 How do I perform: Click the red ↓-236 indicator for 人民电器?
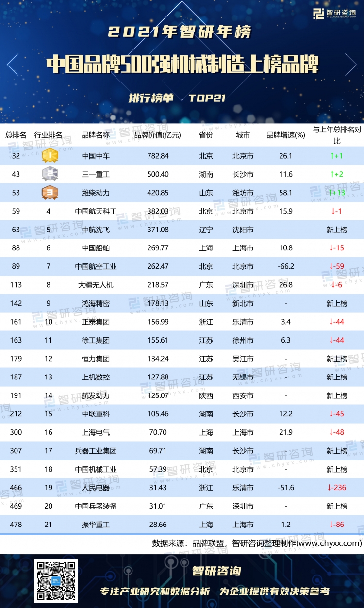pyautogui.click(x=337, y=488)
